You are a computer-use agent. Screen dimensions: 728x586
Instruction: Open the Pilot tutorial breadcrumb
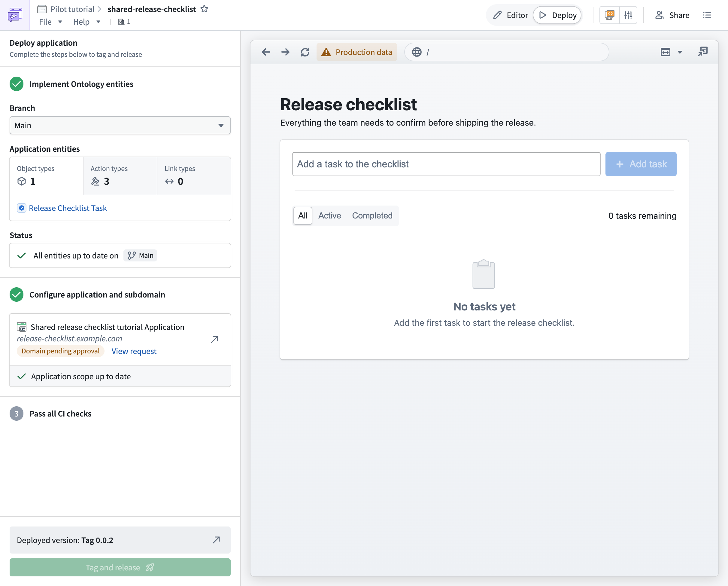click(72, 9)
